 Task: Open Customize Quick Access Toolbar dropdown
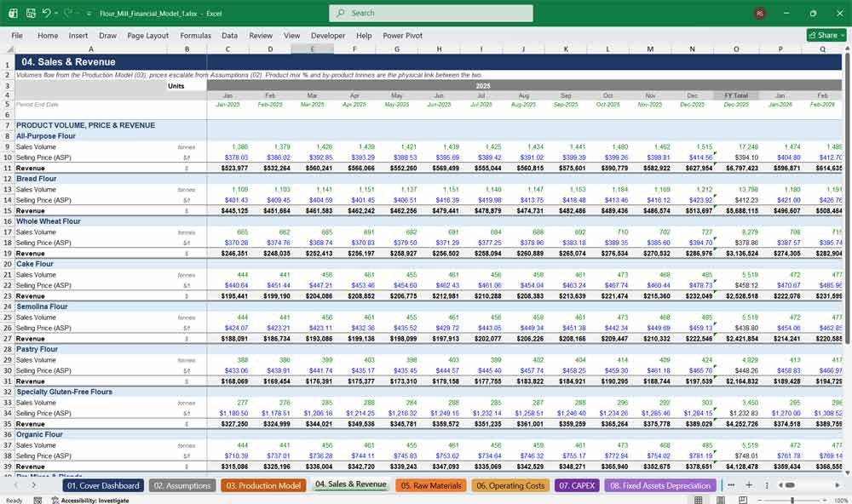89,14
